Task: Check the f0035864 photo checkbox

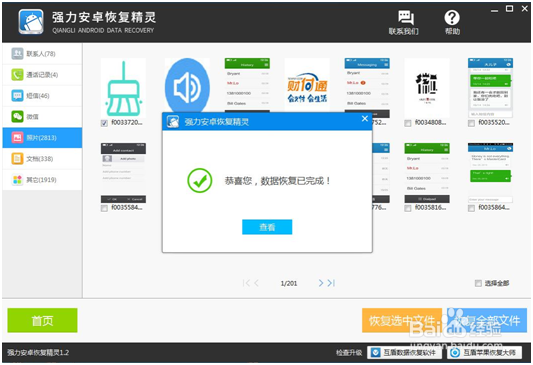Action: click(471, 208)
